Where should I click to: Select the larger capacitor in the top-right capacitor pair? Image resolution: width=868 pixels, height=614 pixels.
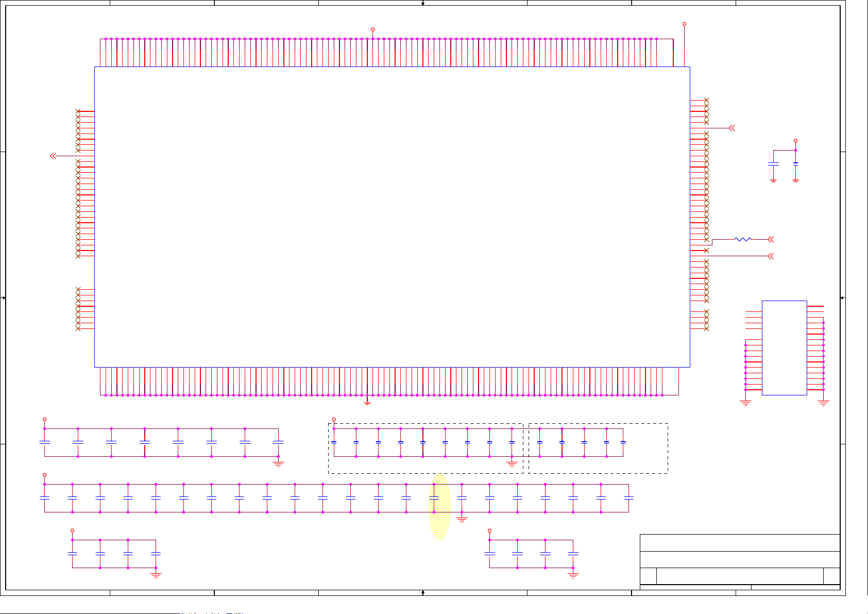point(773,164)
